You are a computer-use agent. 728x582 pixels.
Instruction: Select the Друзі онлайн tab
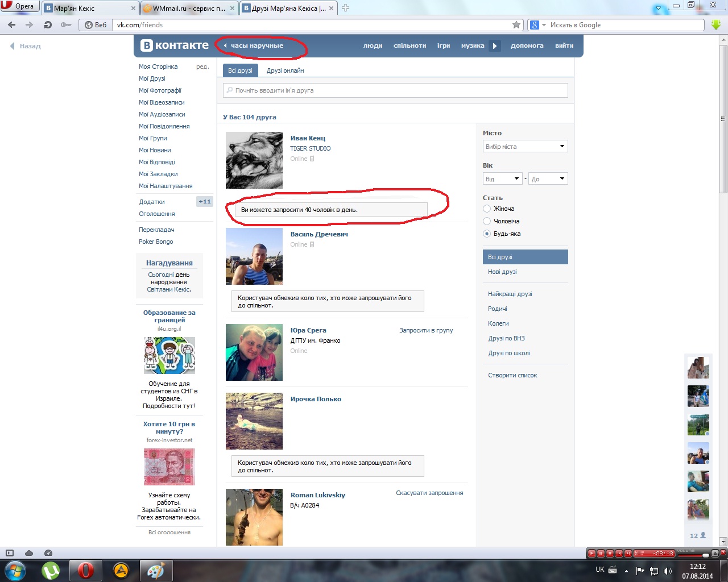[x=285, y=70]
